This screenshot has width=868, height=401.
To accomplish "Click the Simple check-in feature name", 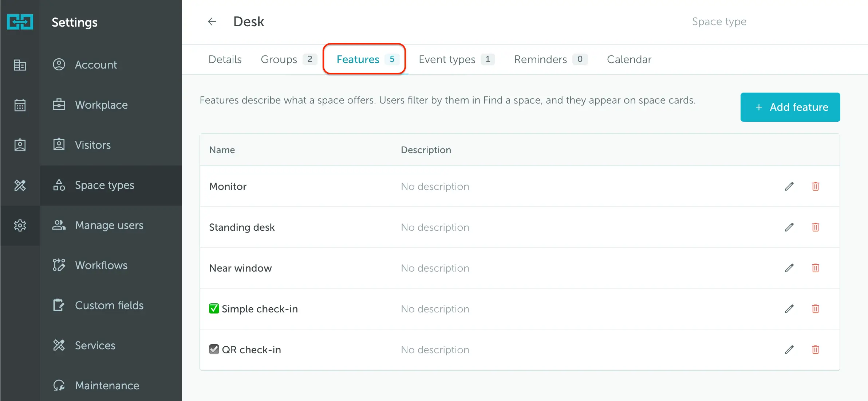I will 253,309.
